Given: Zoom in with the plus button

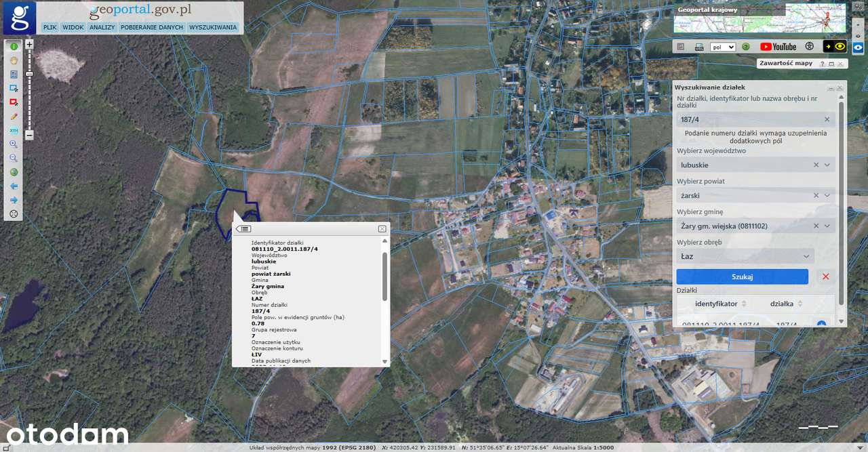Looking at the screenshot, I should point(29,44).
